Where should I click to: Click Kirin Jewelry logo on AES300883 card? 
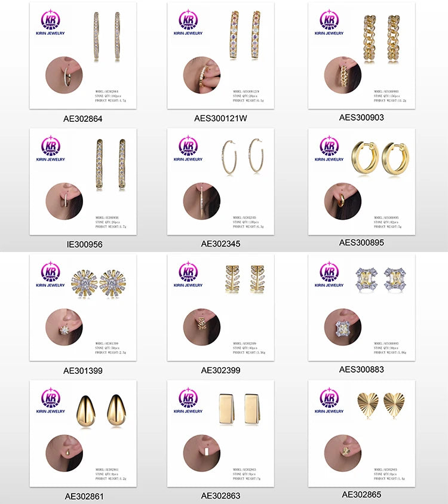point(329,274)
